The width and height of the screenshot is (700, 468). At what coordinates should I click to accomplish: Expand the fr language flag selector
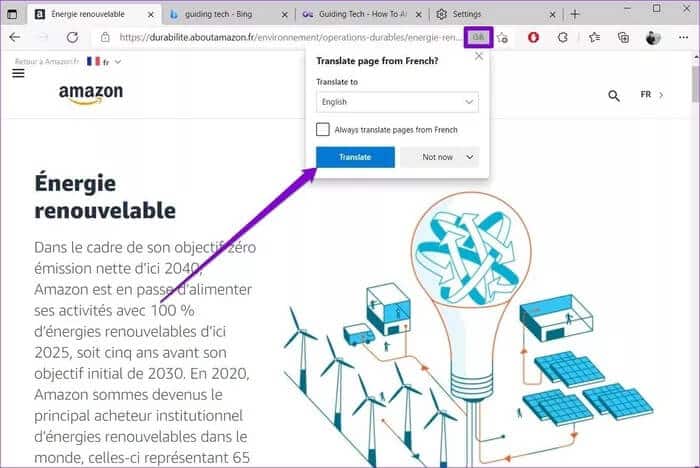[x=104, y=62]
